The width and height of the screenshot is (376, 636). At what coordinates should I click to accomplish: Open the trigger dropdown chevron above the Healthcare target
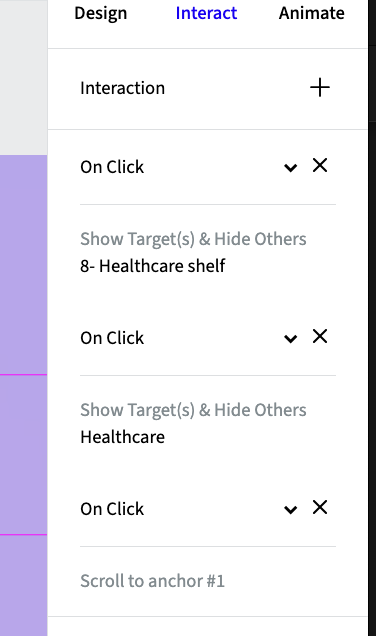(x=290, y=338)
